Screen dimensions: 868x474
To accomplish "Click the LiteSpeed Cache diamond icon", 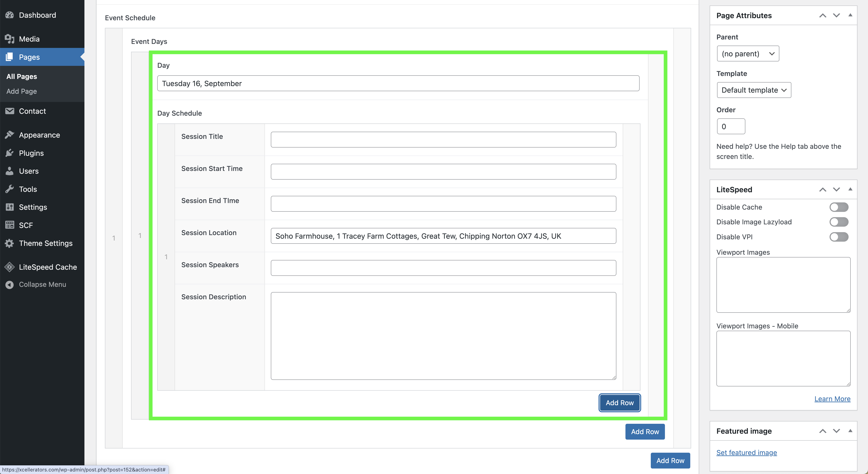I will (x=9, y=267).
